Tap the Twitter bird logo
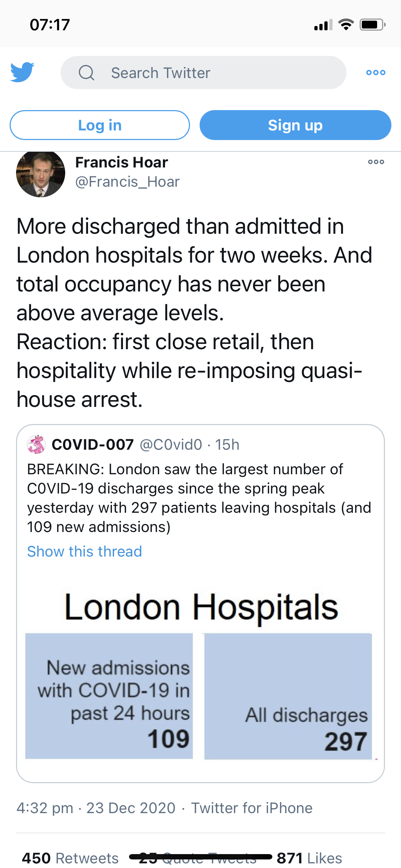 pyautogui.click(x=22, y=72)
